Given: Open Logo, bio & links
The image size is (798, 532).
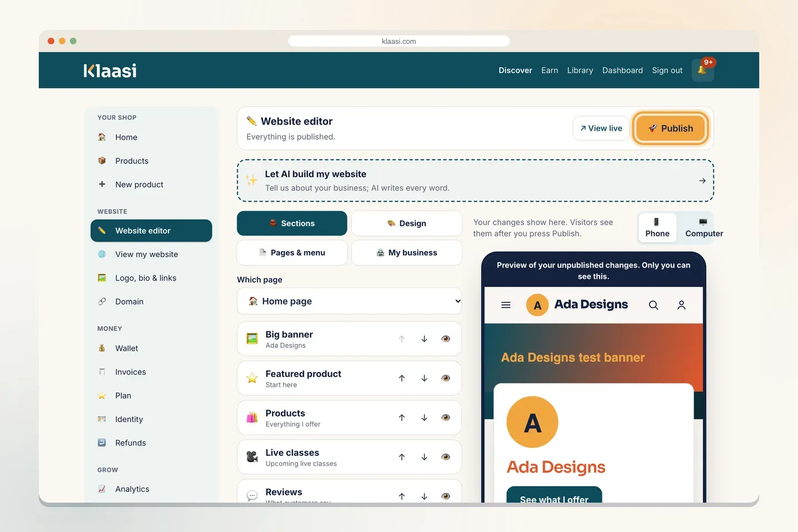Looking at the screenshot, I should [x=151, y=278].
